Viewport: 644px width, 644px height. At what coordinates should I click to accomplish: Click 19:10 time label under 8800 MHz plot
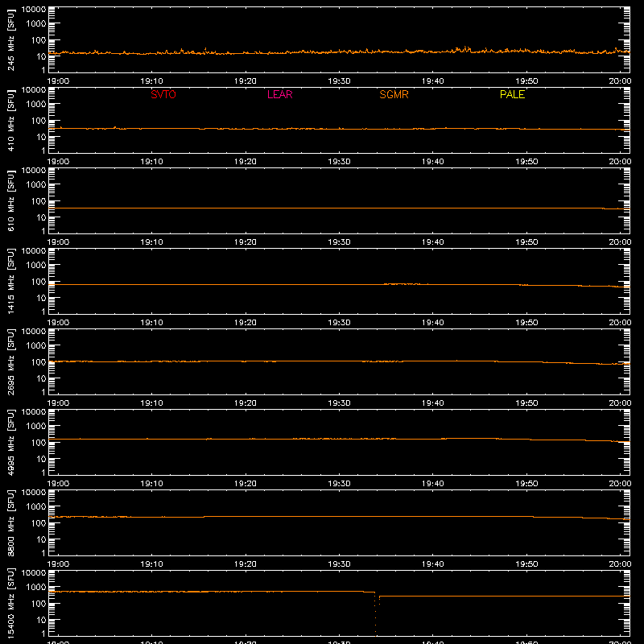click(151, 564)
